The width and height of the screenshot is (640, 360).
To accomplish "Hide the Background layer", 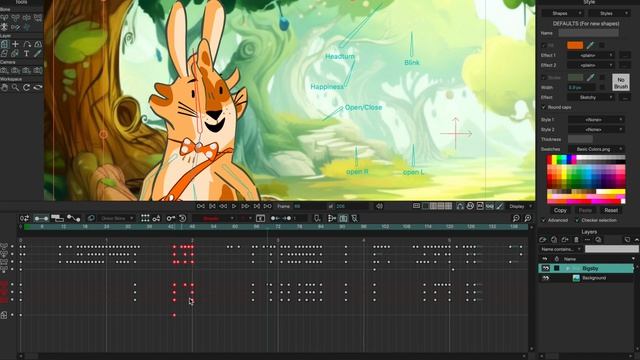I will 545,278.
